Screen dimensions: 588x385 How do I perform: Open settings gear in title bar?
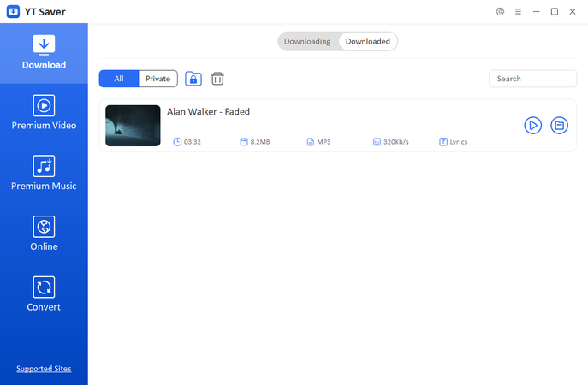point(501,11)
